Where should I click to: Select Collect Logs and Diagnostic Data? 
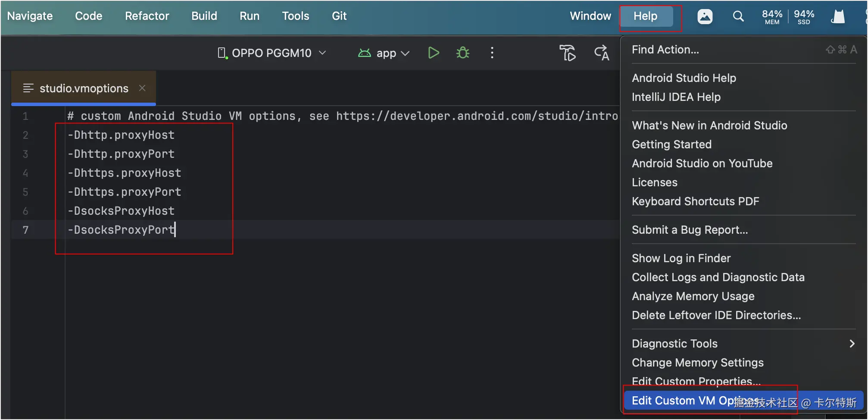coord(744,277)
